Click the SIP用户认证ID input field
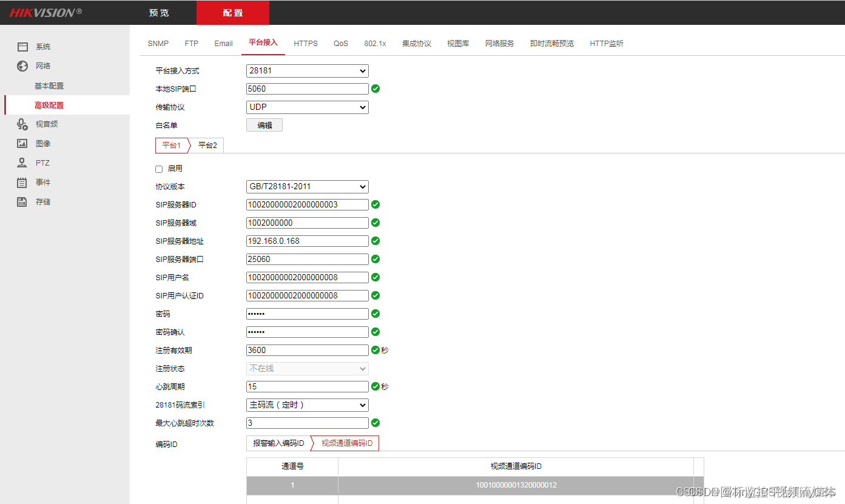Viewport: 845px width, 504px height. (x=308, y=296)
